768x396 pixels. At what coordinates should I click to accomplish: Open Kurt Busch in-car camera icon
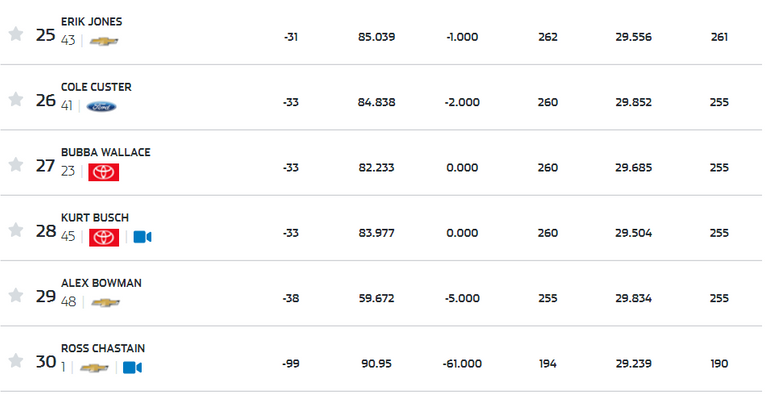(x=142, y=237)
